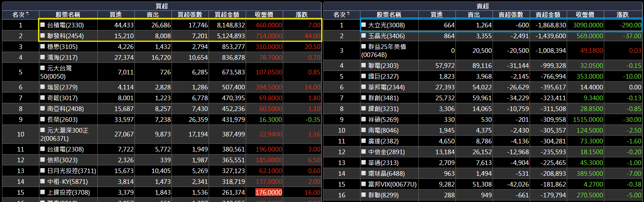
Task: Open stock 緯創(3231)
Action: point(383,109)
